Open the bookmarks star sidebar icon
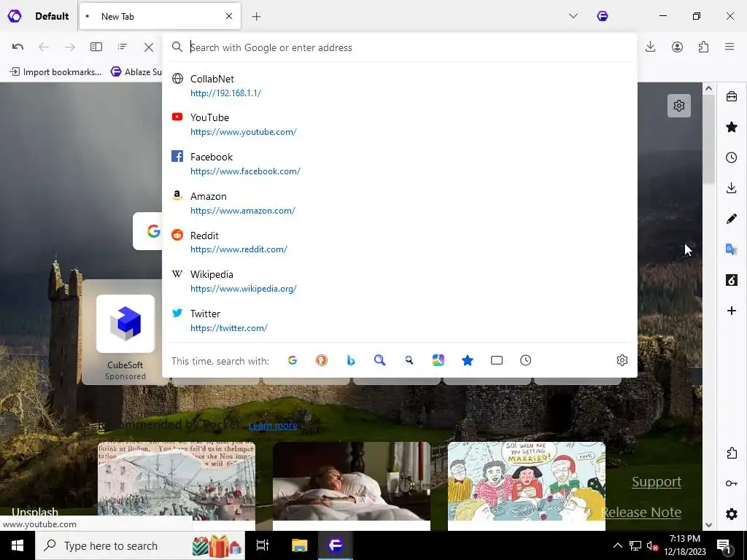 pyautogui.click(x=731, y=127)
